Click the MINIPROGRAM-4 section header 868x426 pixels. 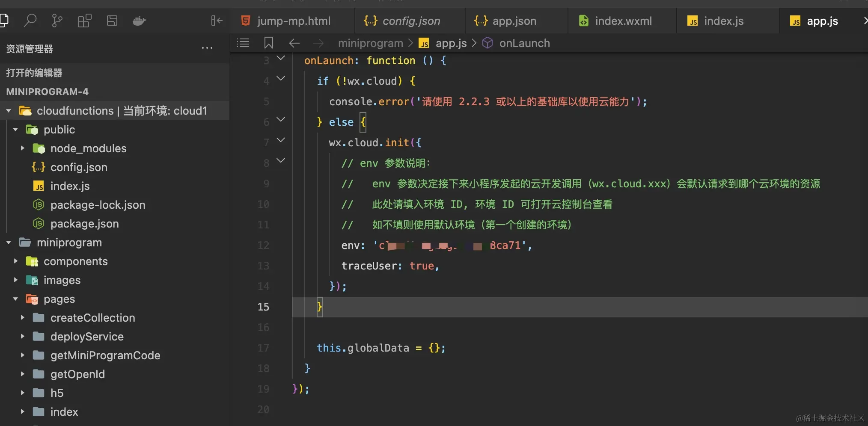coord(115,92)
